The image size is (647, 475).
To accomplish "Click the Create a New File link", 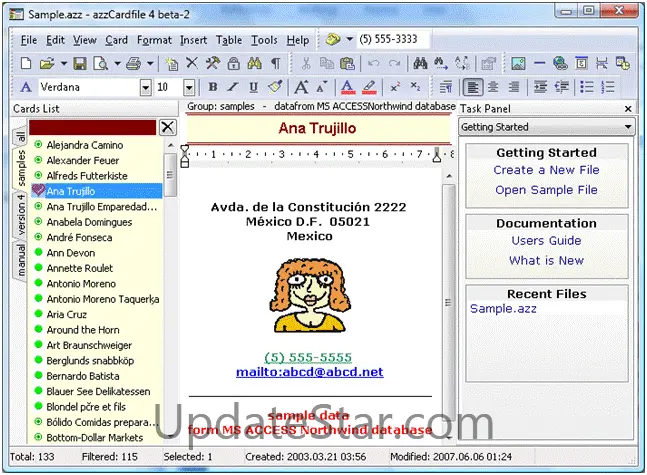I will pos(546,170).
